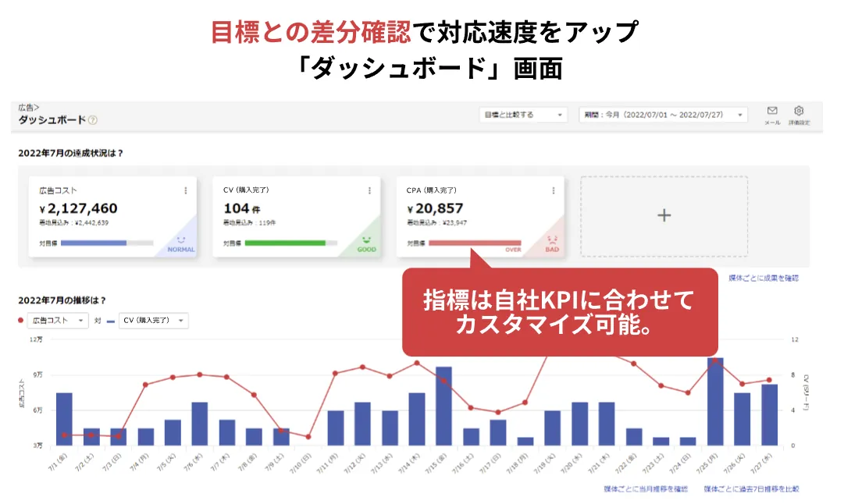Click red line point at 7/10
Viewport: 844px width, 504px height.
(308, 437)
